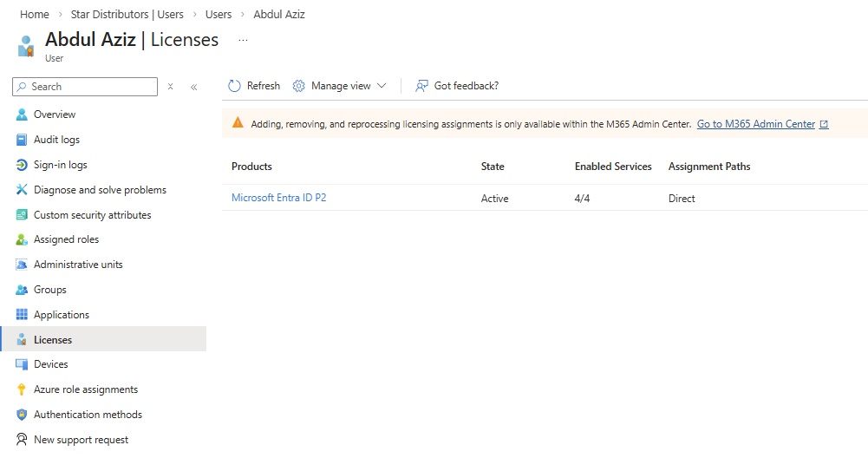This screenshot has height=458, width=868.
Task: Click the Authentication methods shield icon
Action: point(23,415)
